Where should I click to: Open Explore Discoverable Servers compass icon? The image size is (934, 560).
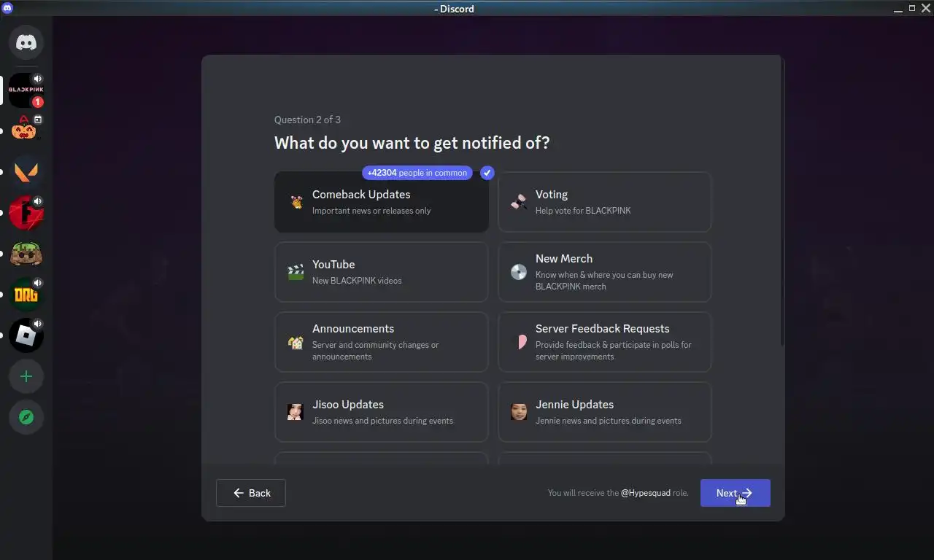[x=26, y=417]
